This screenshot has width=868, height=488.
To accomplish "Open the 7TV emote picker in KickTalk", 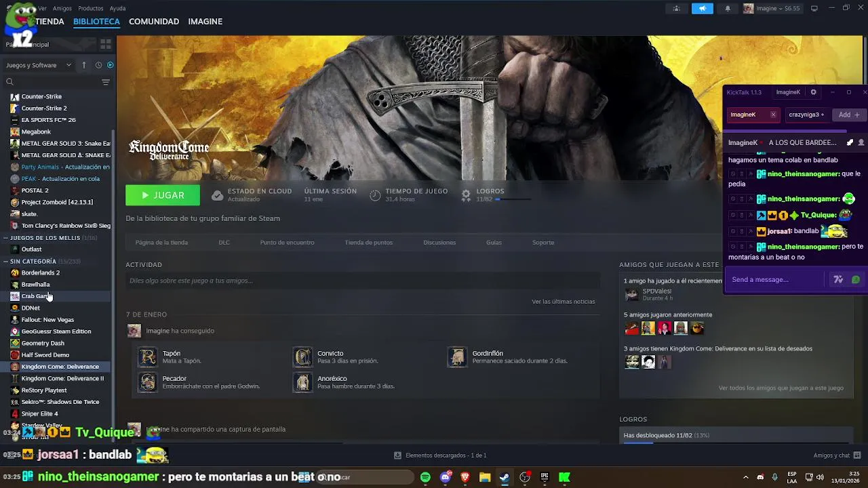I will tap(838, 279).
